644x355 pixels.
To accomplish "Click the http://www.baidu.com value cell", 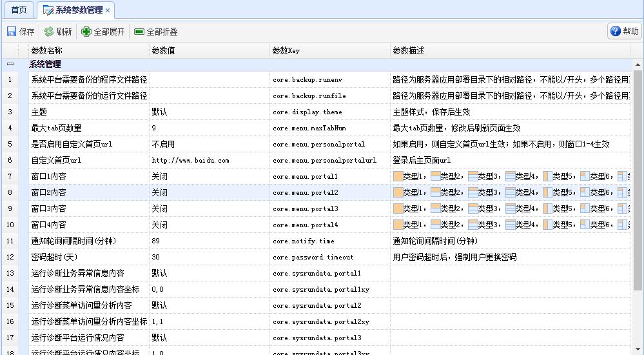I will pos(210,160).
